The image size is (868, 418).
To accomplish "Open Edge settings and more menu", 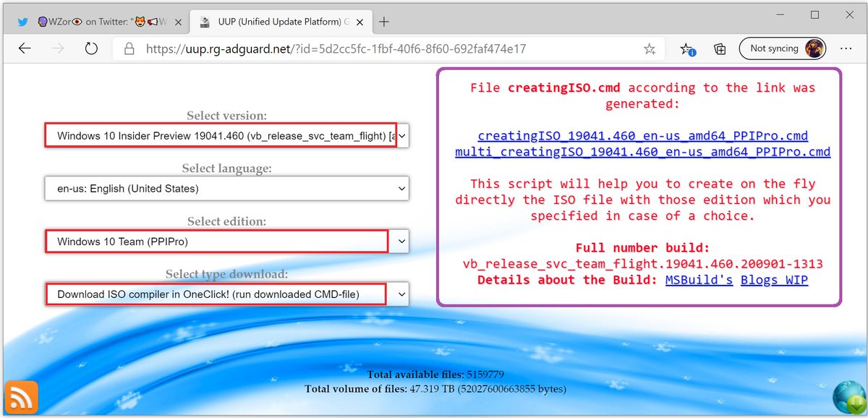I will tap(846, 48).
